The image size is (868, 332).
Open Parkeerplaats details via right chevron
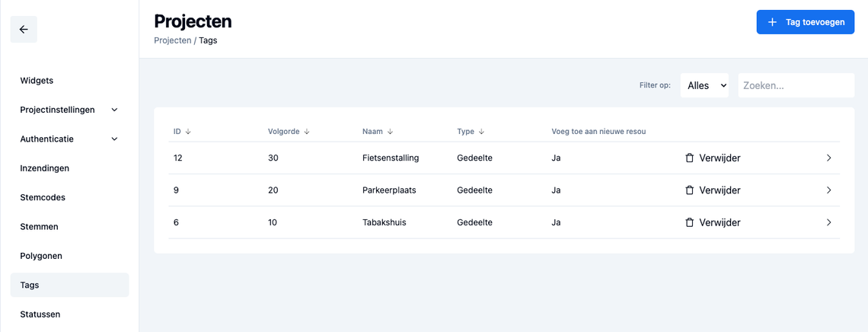coord(828,190)
